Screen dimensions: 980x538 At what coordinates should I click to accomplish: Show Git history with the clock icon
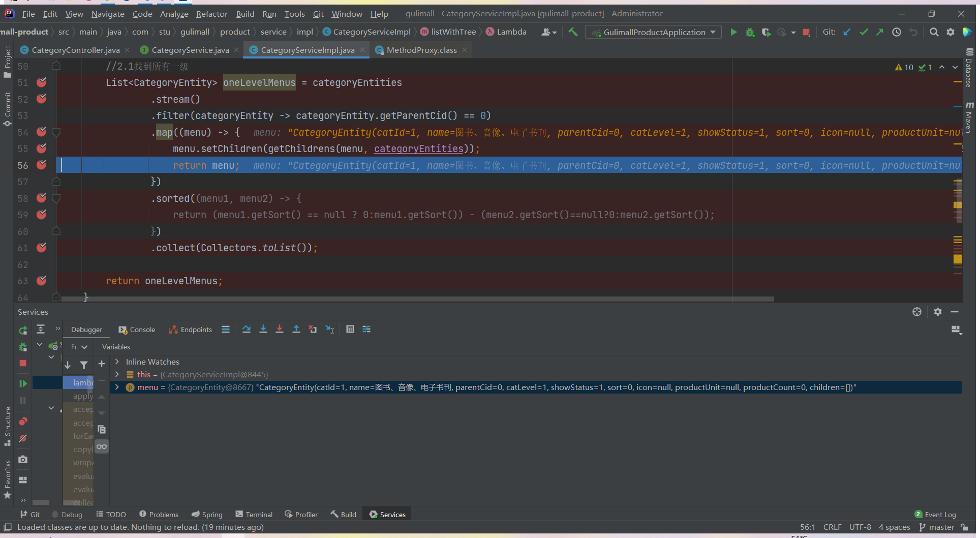(x=897, y=32)
